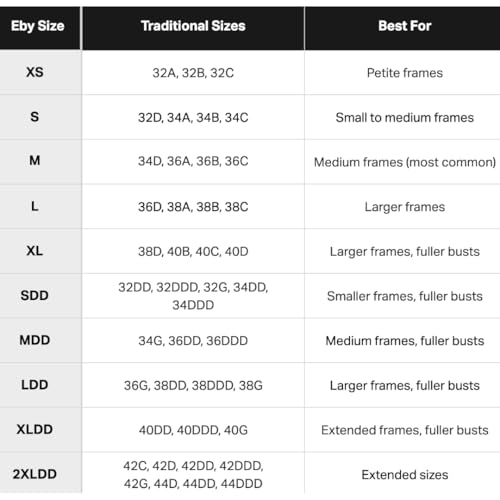
Task: Click the Extended sizes description
Action: 405,475
